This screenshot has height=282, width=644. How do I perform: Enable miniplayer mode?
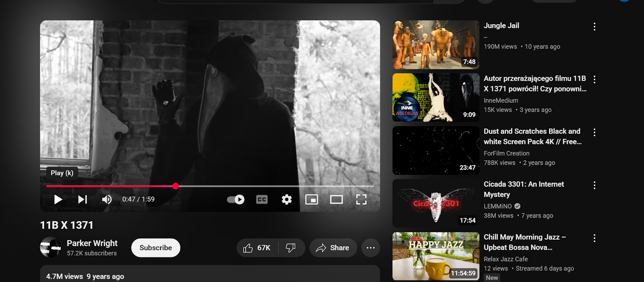click(x=312, y=199)
